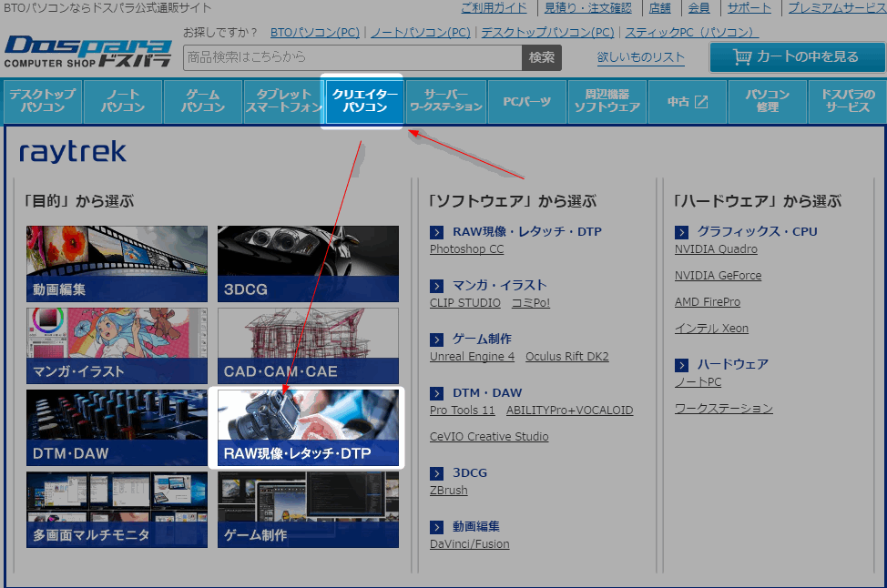Open the ZBrush link

[449, 491]
